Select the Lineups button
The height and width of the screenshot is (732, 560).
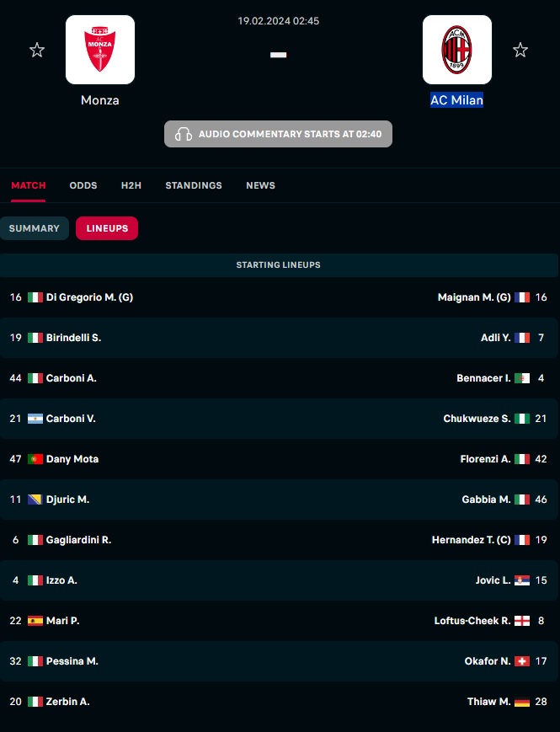click(x=107, y=228)
